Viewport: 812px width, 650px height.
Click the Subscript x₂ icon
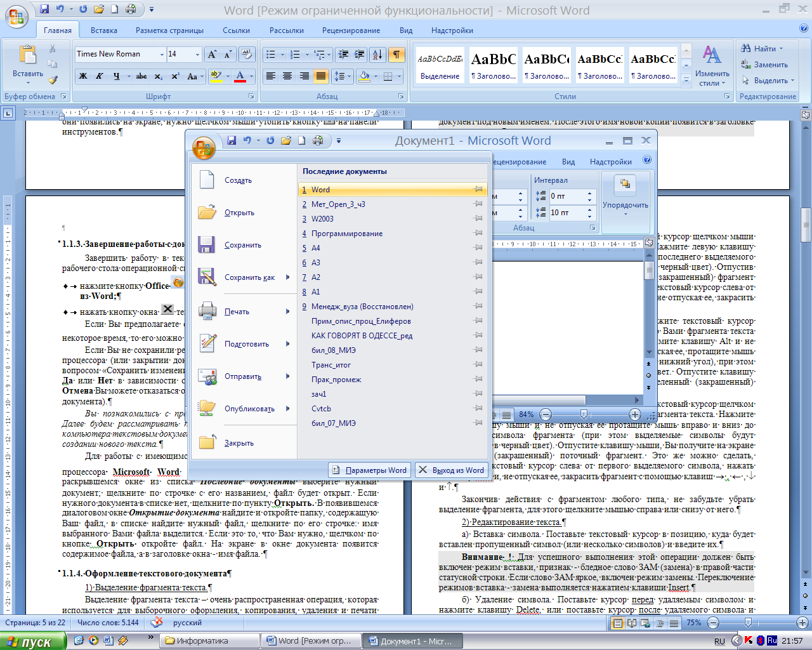point(159,76)
